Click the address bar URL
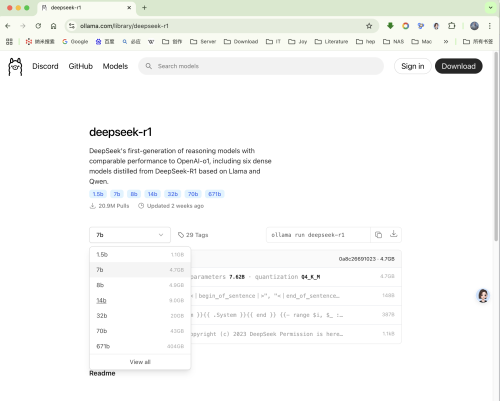Screen dimensions: 500x401 124,26
